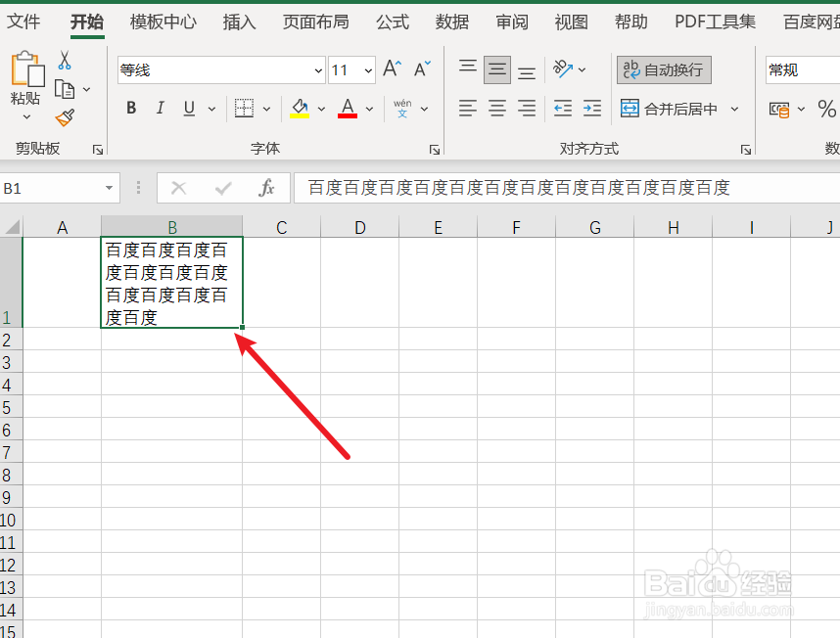Apply percent style
This screenshot has height=638, width=840.
point(826,110)
